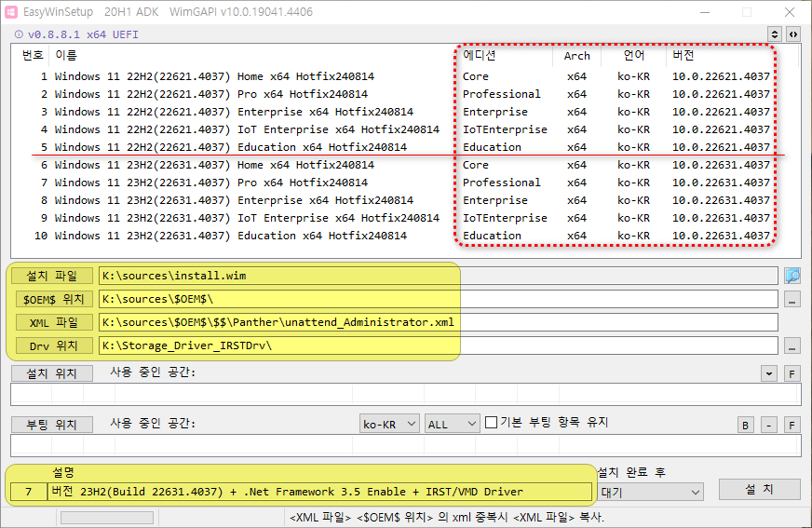The width and height of the screenshot is (812, 528).
Task: Click the 부팅 위치 button
Action: (52, 425)
